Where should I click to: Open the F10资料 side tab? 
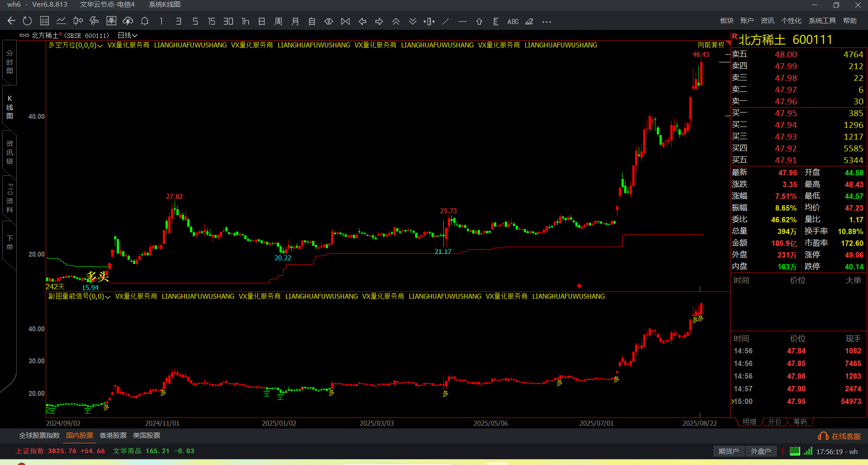point(9,197)
